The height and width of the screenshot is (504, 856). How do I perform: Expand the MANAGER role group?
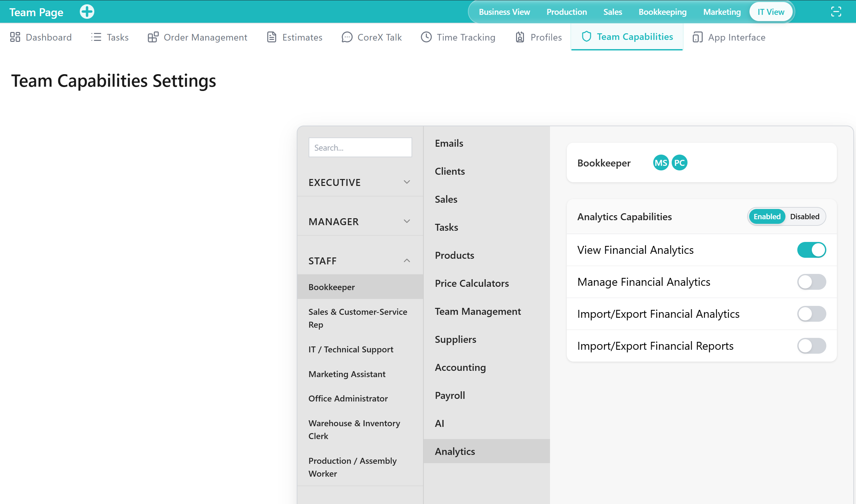tap(360, 222)
